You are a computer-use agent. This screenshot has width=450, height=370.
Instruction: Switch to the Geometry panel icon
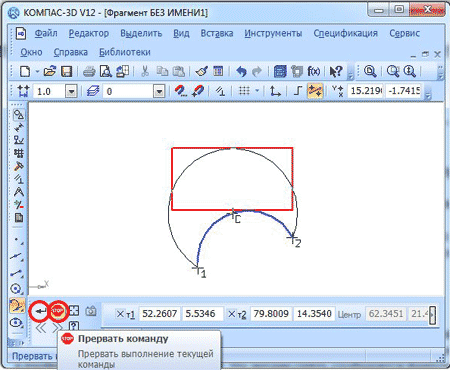19,115
